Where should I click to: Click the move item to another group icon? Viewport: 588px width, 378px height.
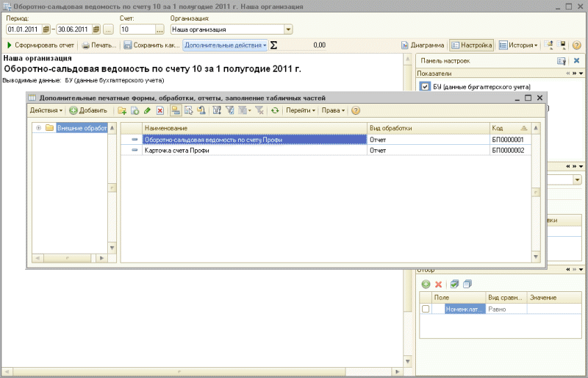[x=201, y=110]
